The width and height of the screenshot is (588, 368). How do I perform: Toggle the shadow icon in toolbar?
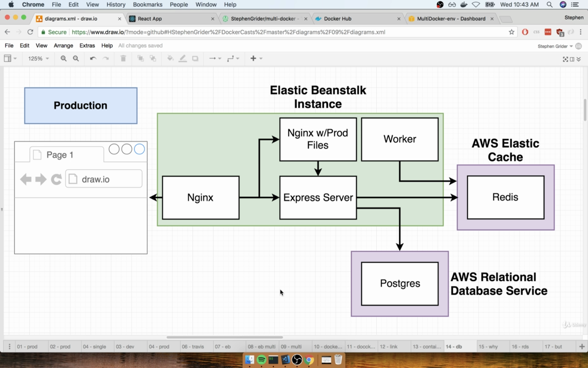[x=195, y=58]
